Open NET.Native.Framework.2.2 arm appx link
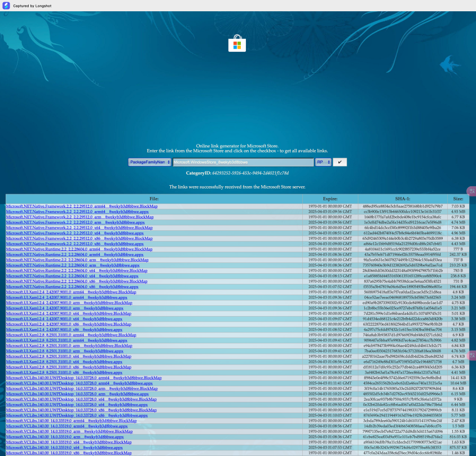This screenshot has width=476, height=456. pos(75,222)
